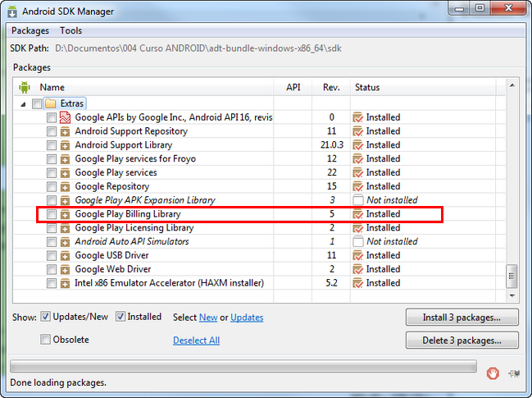
Task: Click revision 5.2 cell
Action: (331, 283)
